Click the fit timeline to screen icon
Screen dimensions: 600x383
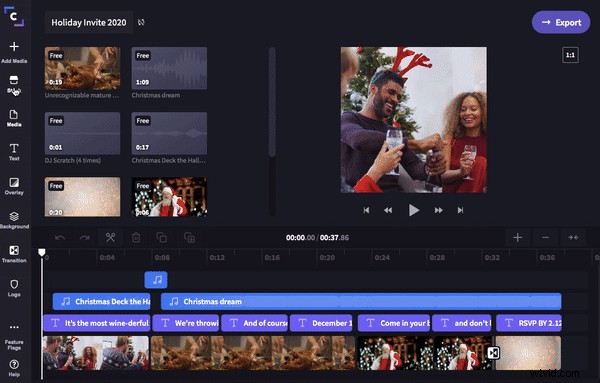[573, 238]
